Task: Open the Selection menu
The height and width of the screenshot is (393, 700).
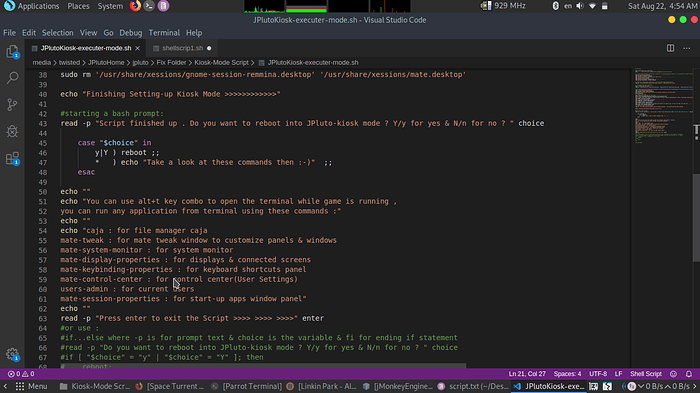Action: click(x=58, y=33)
